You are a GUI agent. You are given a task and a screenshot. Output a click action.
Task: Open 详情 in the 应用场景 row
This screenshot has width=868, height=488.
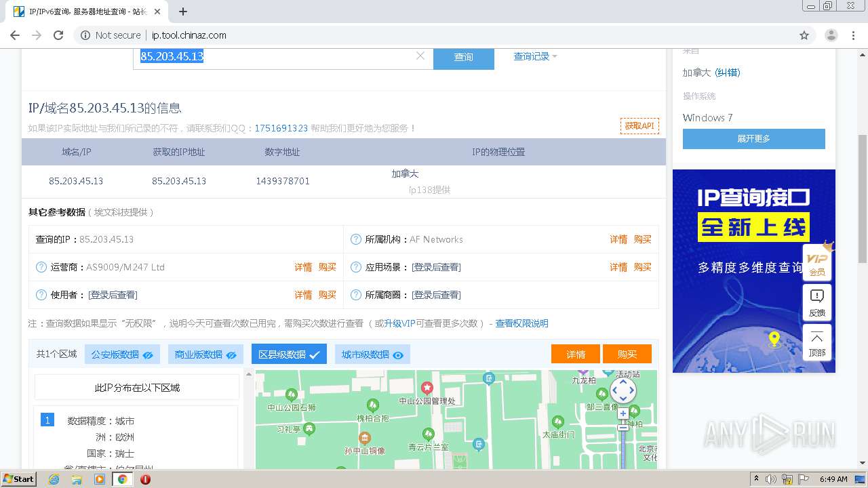coord(618,267)
